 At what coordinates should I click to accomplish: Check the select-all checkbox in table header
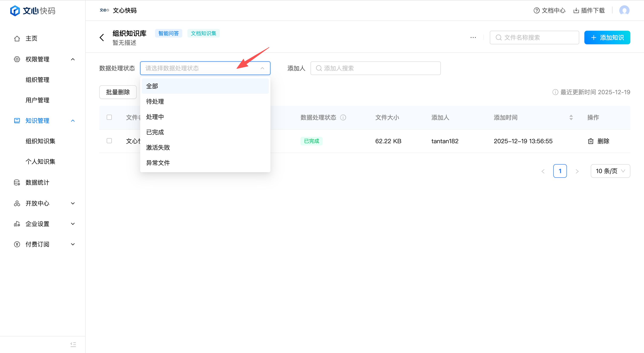109,117
